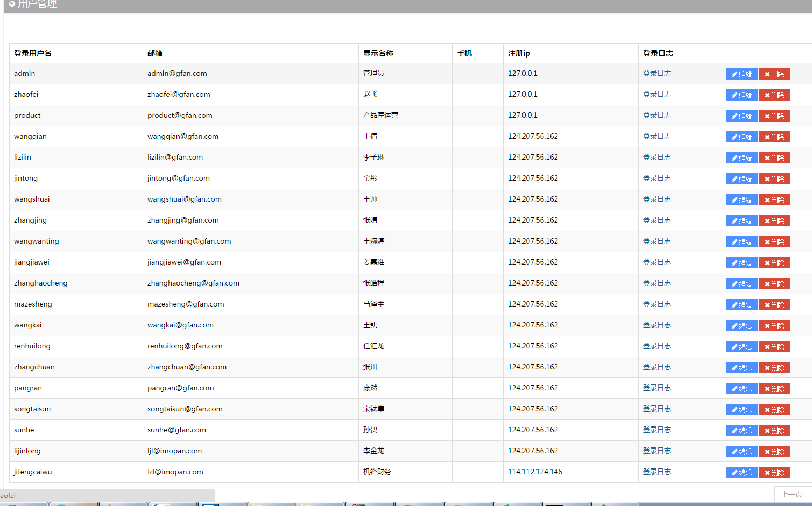Click display name 机锋财务
The image size is (812, 506).
pyautogui.click(x=377, y=472)
